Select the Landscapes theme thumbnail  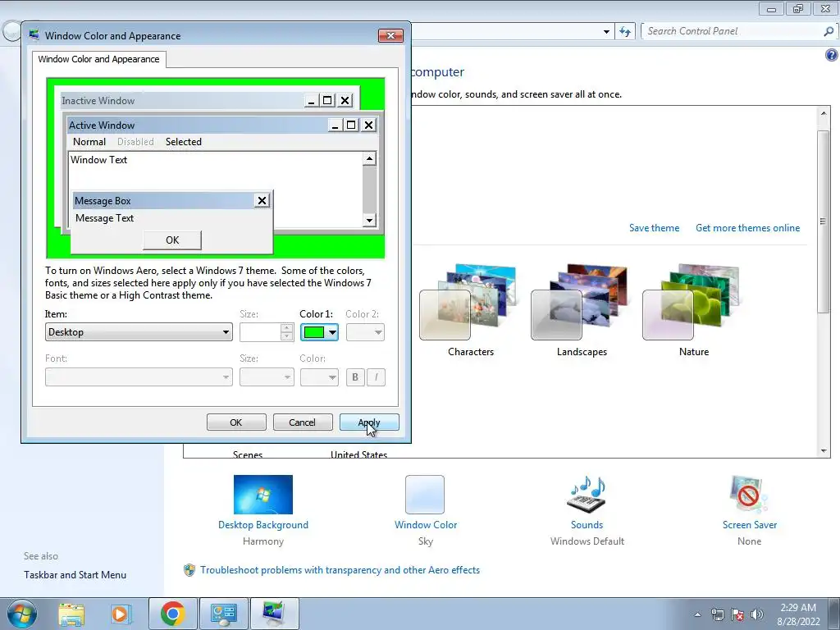click(x=579, y=302)
